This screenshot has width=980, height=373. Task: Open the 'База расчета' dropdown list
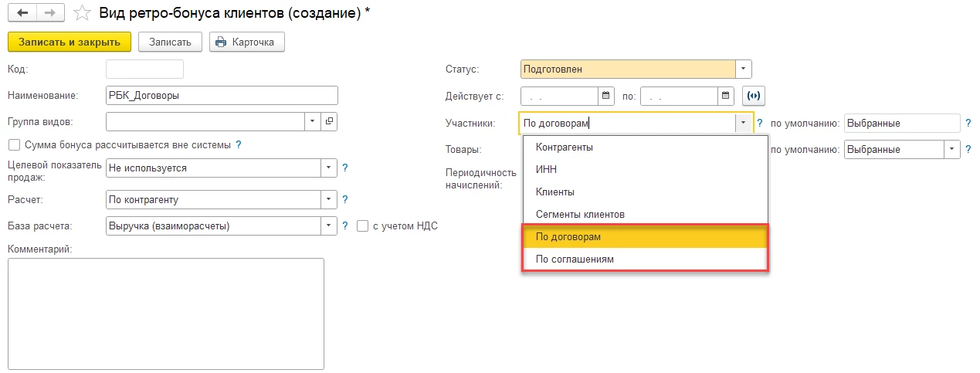point(330,225)
